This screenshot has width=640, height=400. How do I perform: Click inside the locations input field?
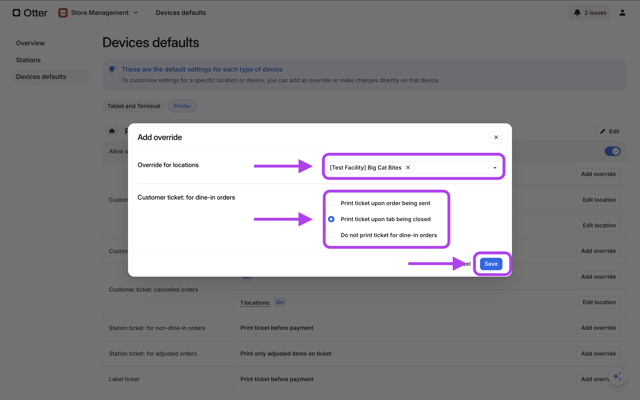coord(450,168)
